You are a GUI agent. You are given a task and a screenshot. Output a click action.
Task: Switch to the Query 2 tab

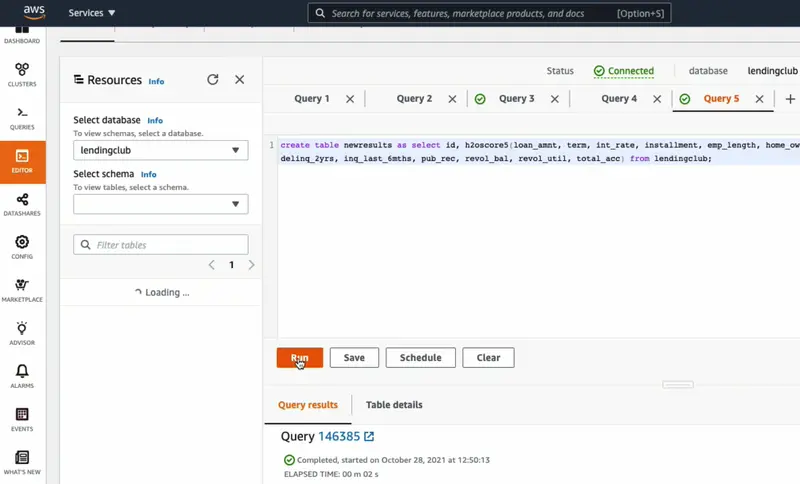414,98
